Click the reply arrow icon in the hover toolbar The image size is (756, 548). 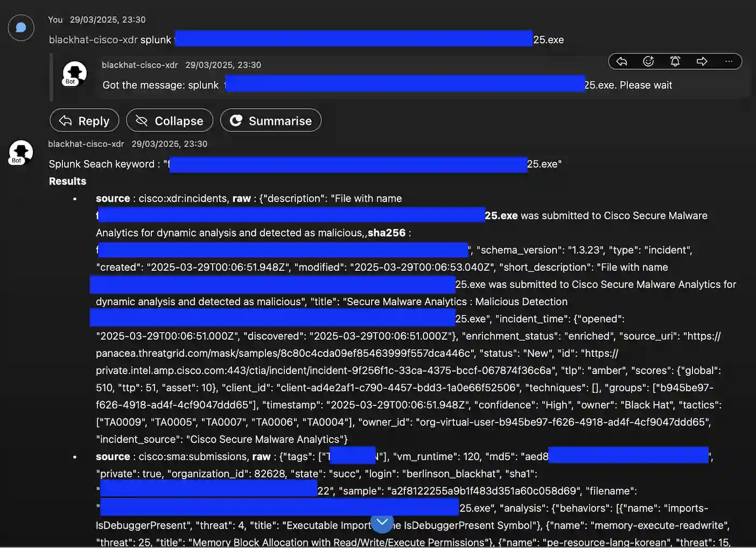[x=621, y=61]
